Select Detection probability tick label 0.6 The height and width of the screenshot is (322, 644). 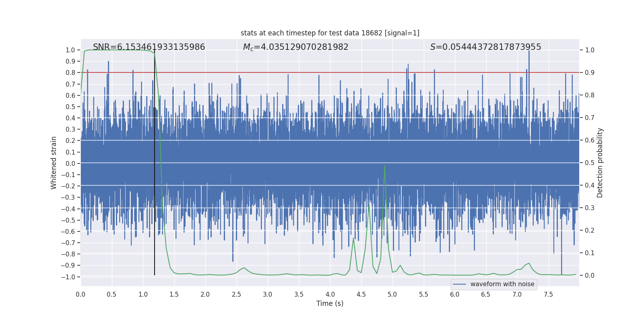590,140
